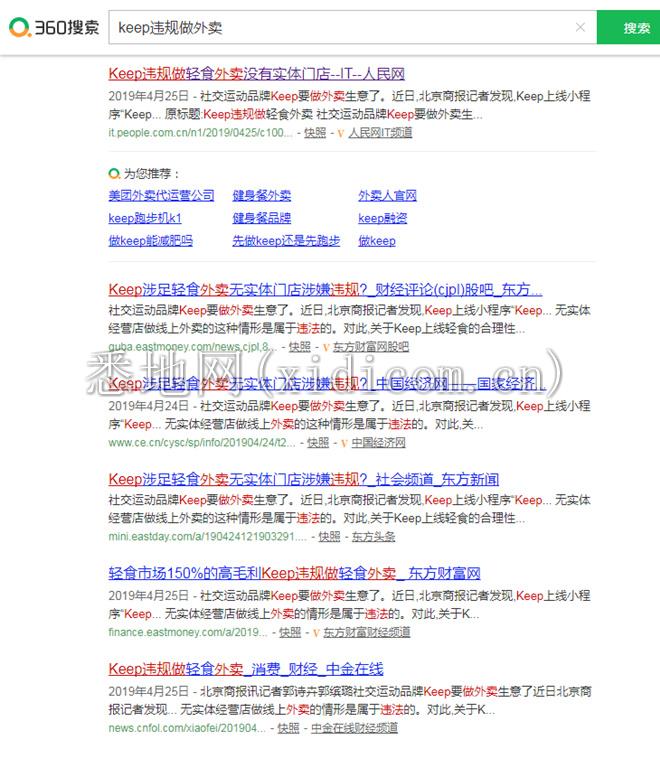Screen dimensions: 660x761
Task: Click URL text mini.eastday.com/a/190424121903291
Action: [208, 537]
